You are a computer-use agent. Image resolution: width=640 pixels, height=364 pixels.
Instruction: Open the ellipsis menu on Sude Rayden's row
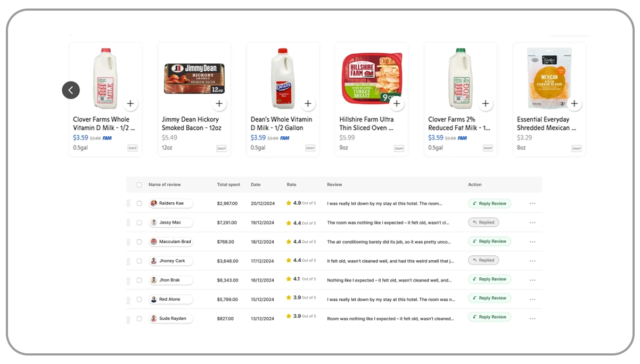tap(532, 318)
